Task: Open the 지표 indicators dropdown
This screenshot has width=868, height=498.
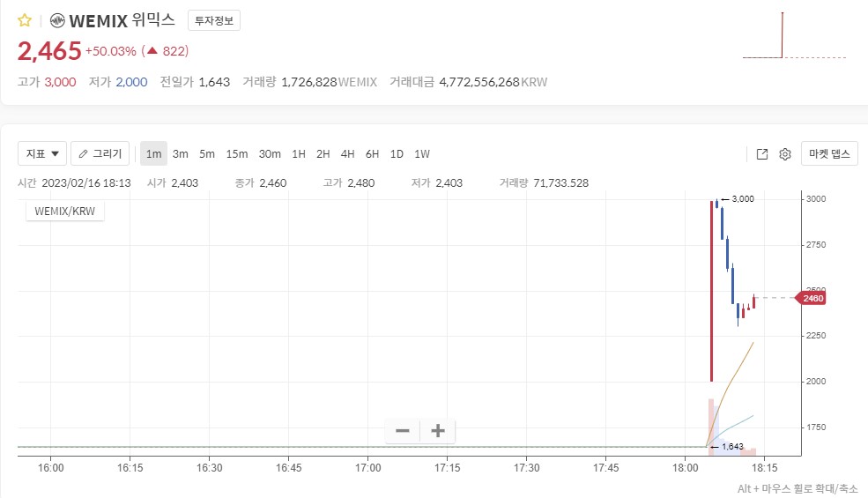Action: (x=42, y=153)
